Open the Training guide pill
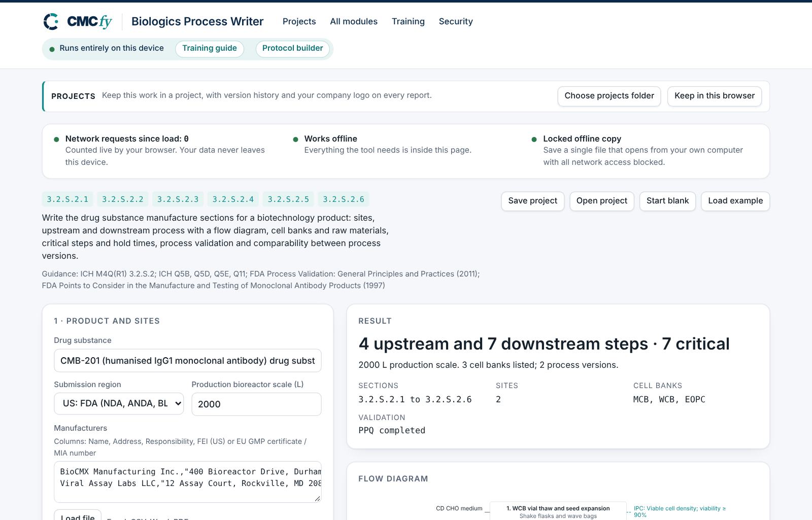 210,49
